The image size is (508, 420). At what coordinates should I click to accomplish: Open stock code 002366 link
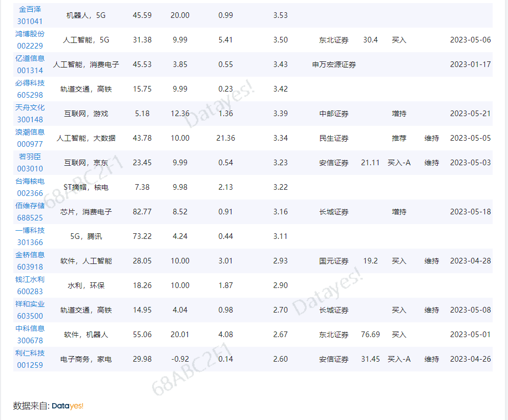tap(30, 193)
